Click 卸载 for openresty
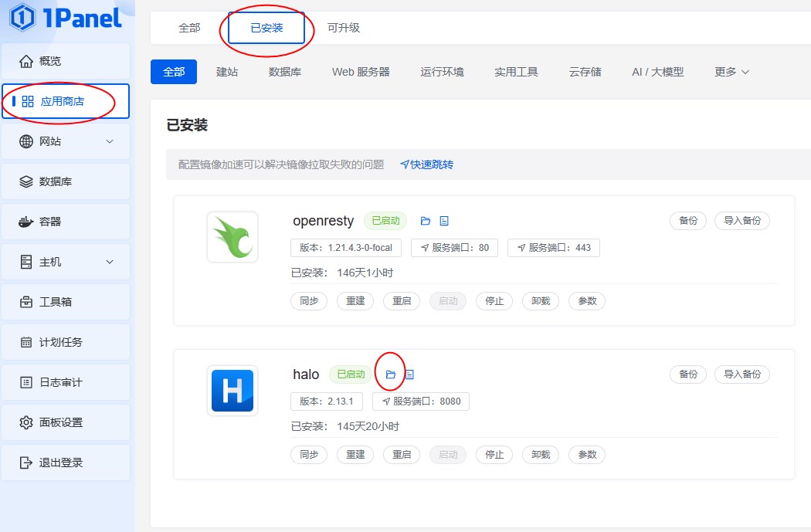811x532 pixels. (x=541, y=301)
